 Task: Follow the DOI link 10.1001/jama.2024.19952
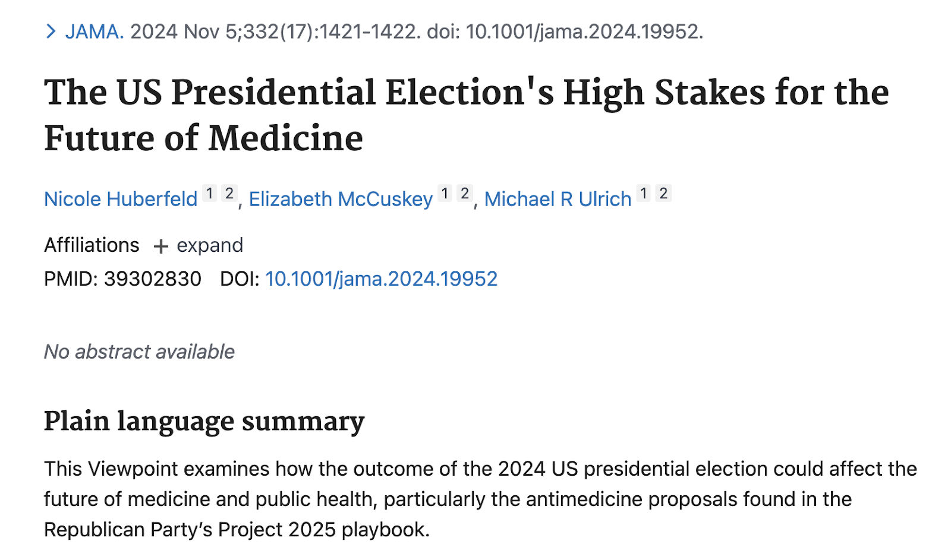click(381, 279)
